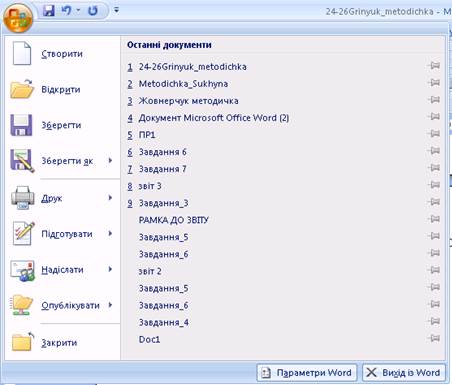Viewport: 452px width, 385px height.
Task: Pin the ПР1 document
Action: point(434,134)
